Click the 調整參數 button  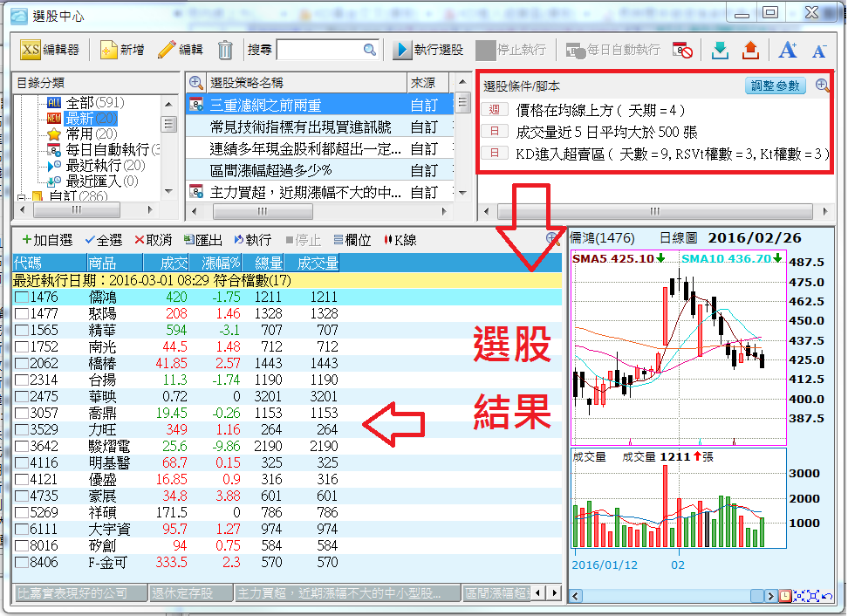point(776,86)
